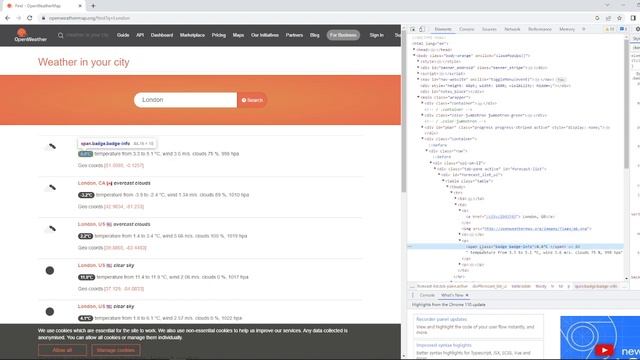Click clear sky icon of 4.1°C result
This screenshot has height=360, width=640.
[x=50, y=311]
